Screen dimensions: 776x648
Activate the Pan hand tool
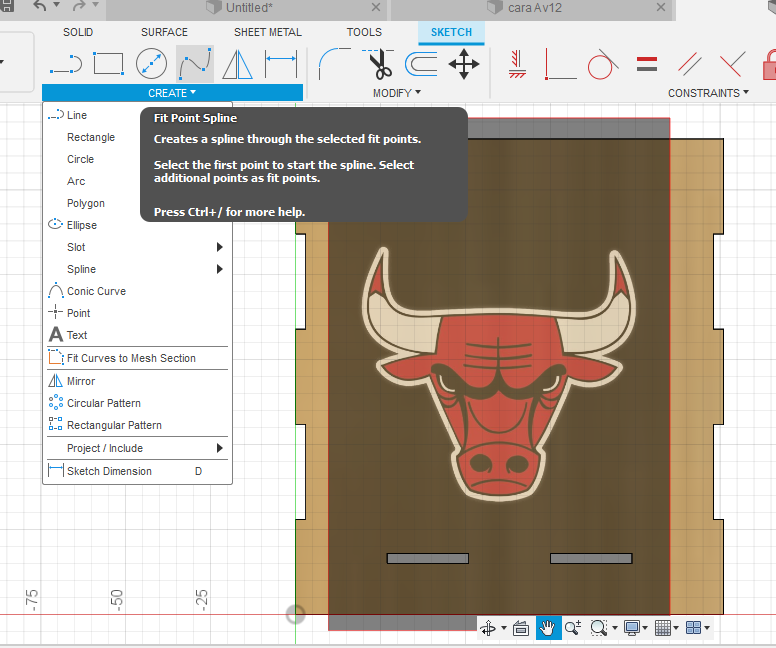coord(548,628)
